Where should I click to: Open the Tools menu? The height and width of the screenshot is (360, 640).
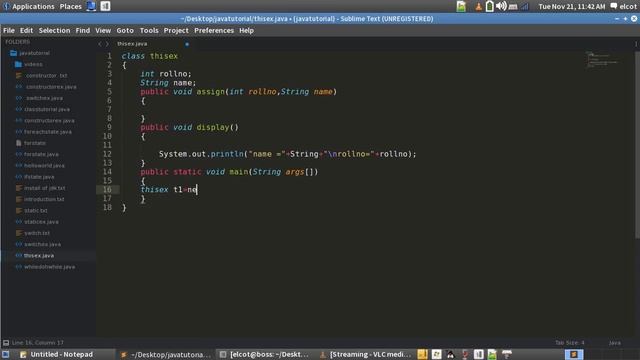[149, 31]
